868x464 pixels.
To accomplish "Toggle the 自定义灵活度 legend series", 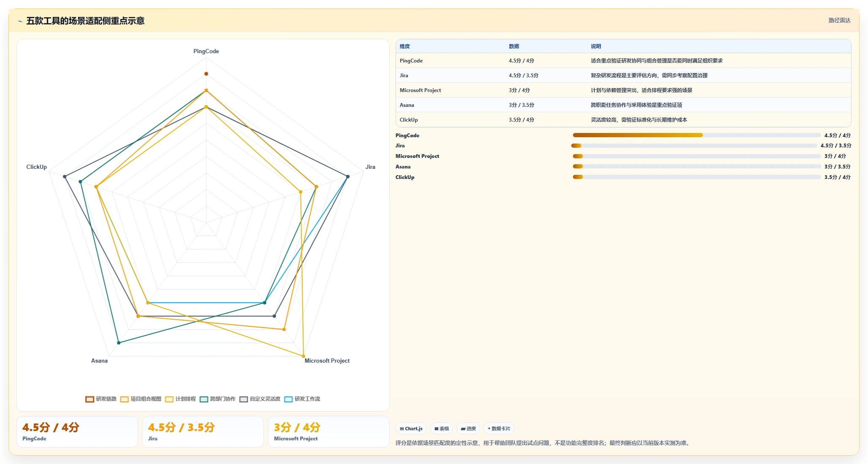I will click(x=260, y=399).
